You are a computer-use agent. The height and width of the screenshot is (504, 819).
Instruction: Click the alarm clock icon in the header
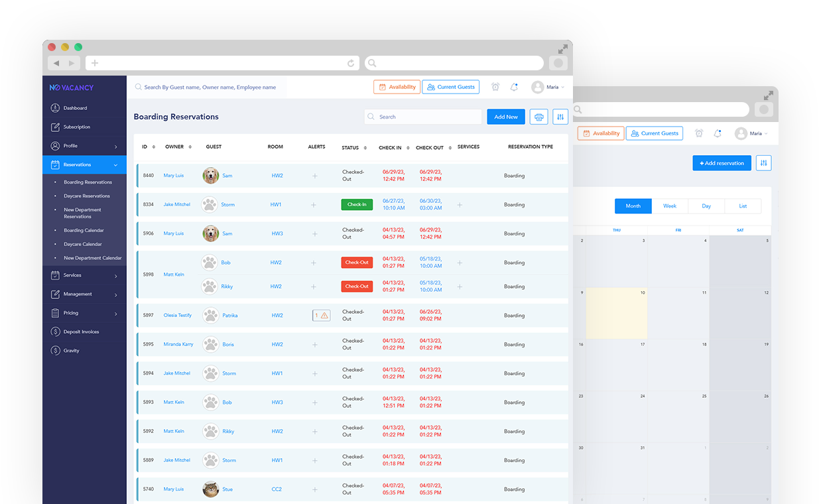click(495, 87)
